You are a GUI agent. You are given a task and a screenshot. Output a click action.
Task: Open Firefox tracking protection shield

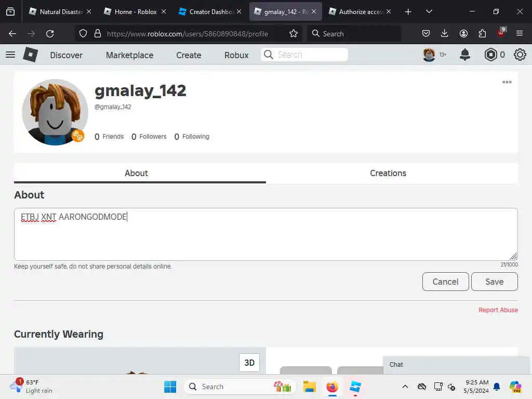(x=83, y=34)
